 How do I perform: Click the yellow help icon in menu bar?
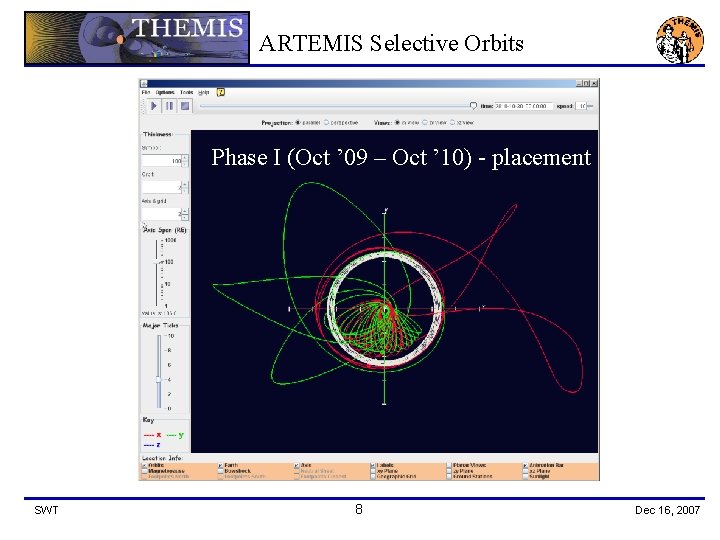pyautogui.click(x=220, y=92)
